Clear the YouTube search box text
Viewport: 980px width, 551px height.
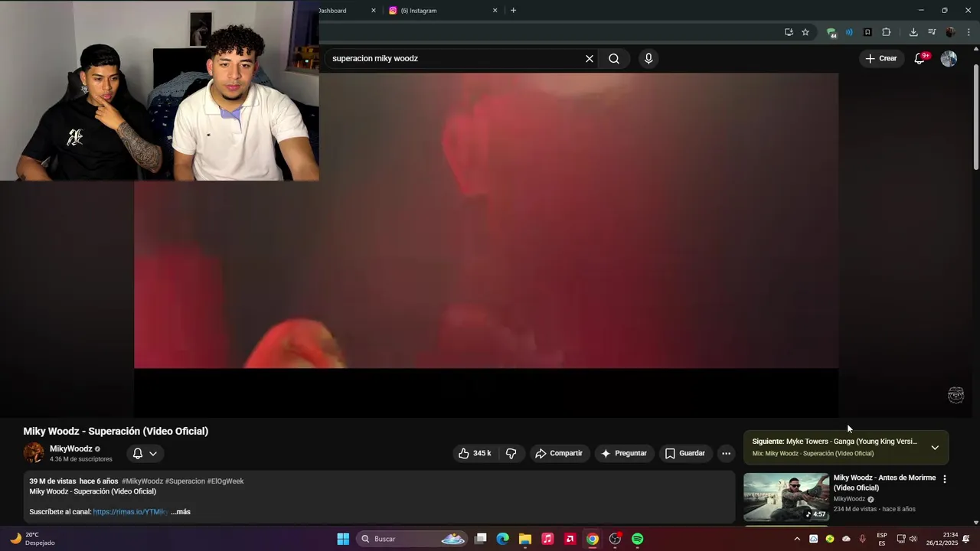coord(590,58)
